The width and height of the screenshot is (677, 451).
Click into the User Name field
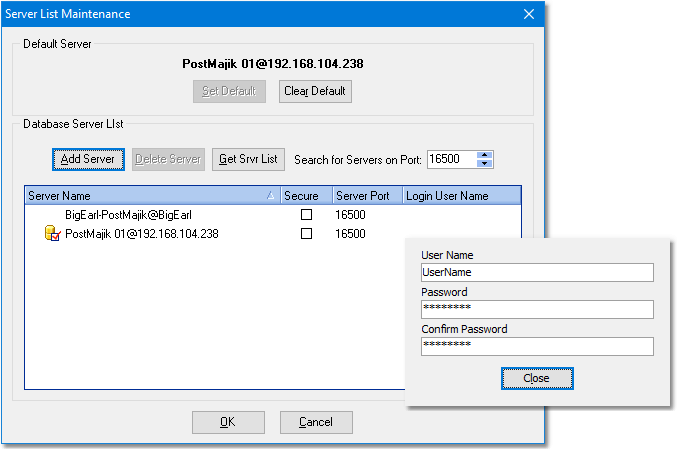point(537,272)
